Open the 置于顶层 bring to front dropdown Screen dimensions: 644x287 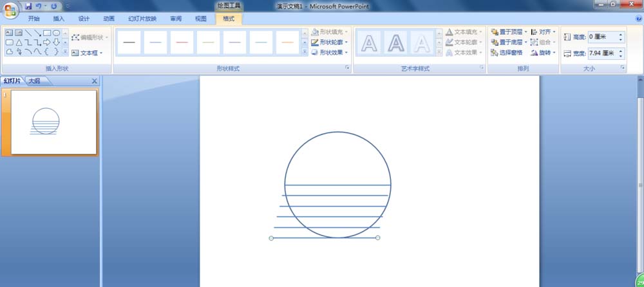pyautogui.click(x=509, y=32)
